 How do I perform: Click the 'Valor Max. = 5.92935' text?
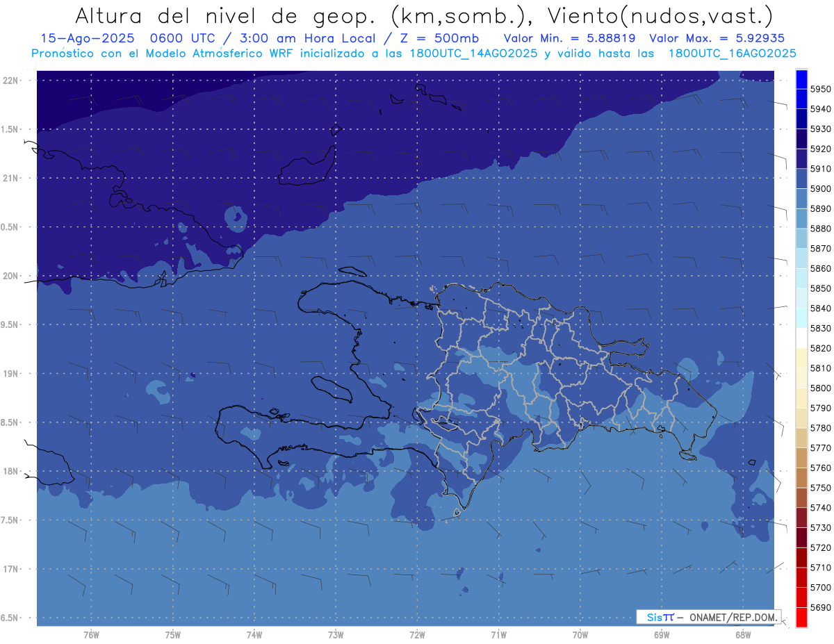pyautogui.click(x=716, y=38)
